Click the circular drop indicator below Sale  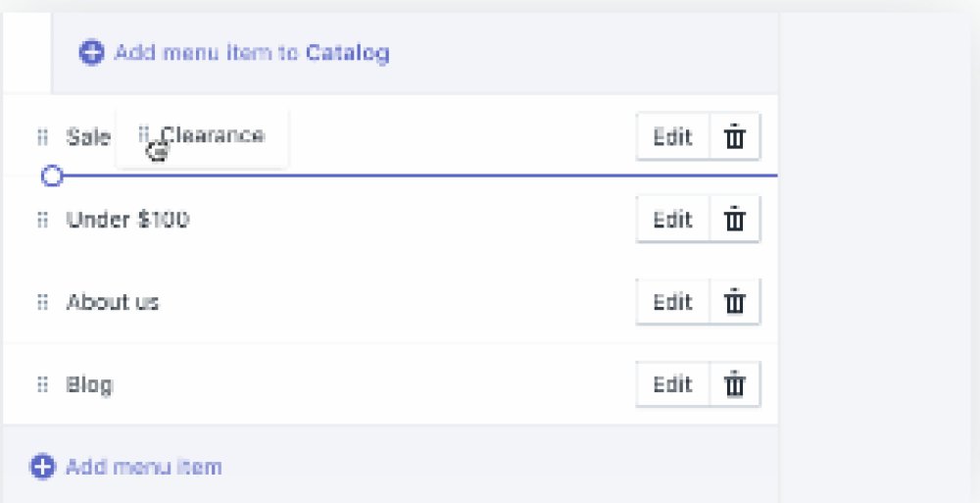[53, 176]
